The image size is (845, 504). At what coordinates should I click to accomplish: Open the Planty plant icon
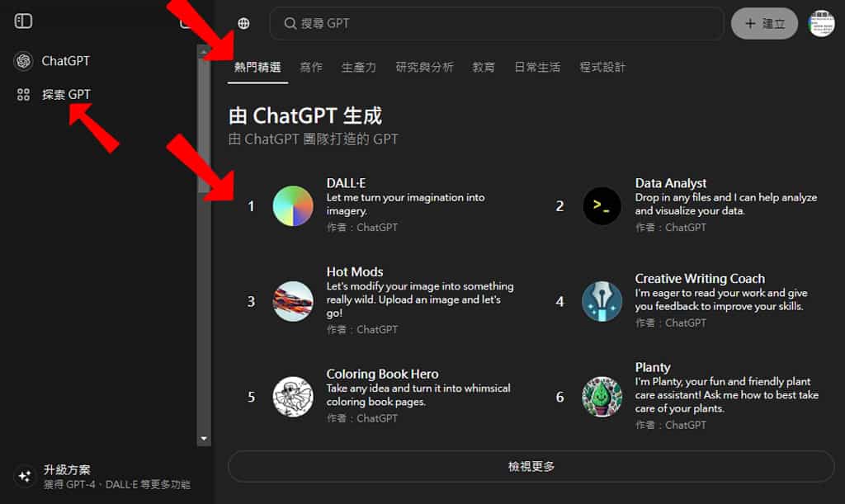(x=602, y=397)
